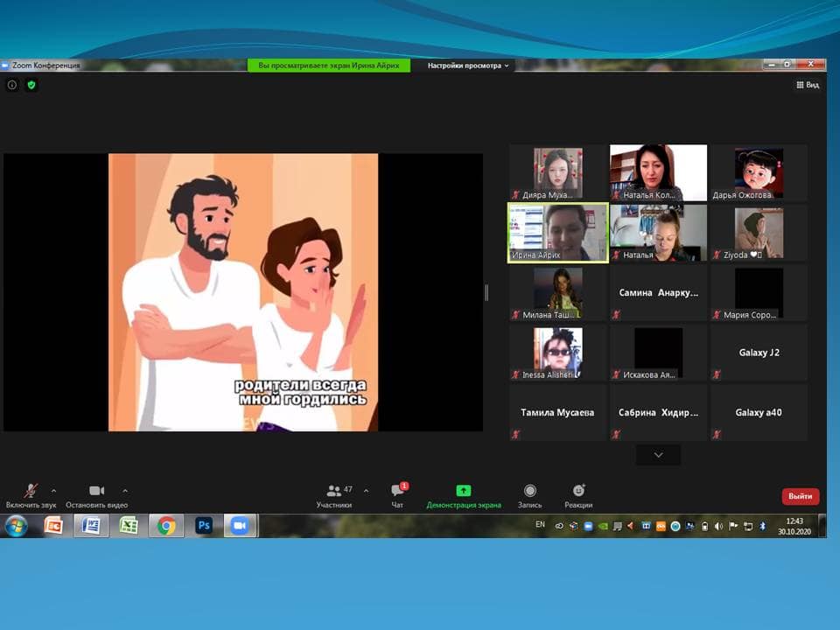Click the Zoom Конференция window title
Image resolution: width=840 pixels, height=630 pixels.
(x=46, y=66)
